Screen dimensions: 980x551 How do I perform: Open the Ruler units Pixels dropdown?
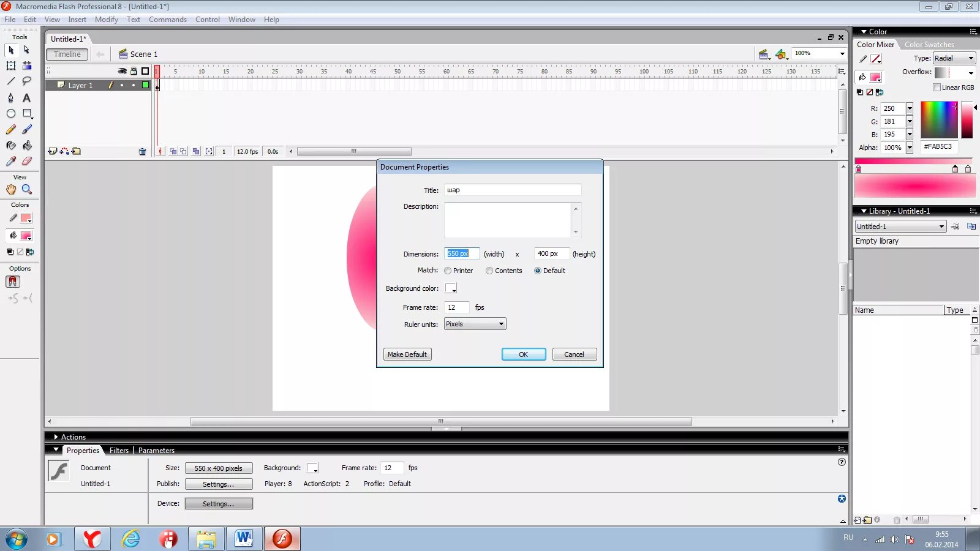pyautogui.click(x=475, y=324)
